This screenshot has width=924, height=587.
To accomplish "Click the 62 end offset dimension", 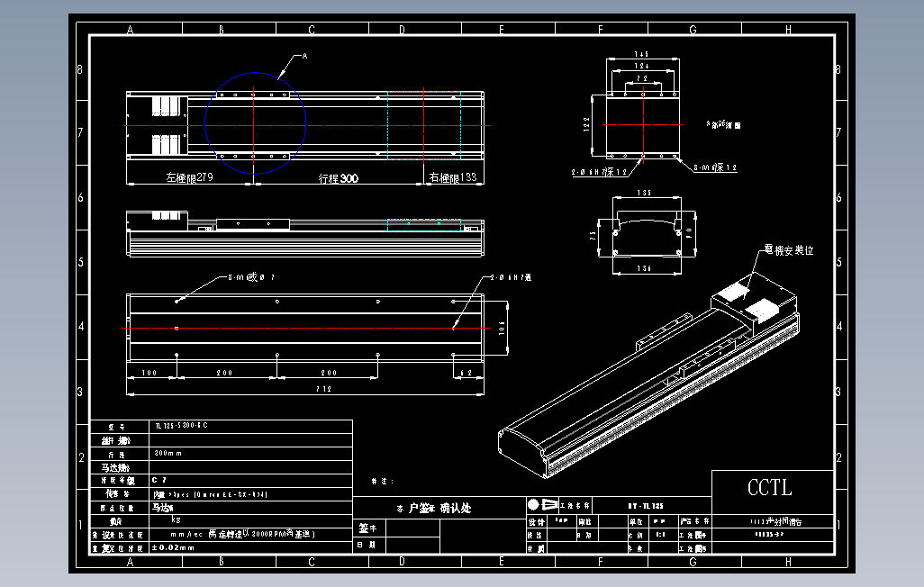I will (467, 373).
